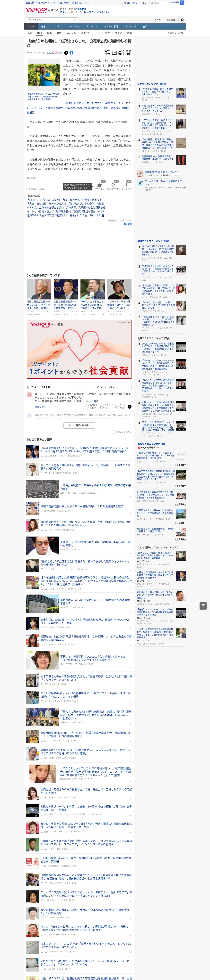Open the ヘルプ link in header
This screenshot has height=980, width=210.
(x=143, y=3)
